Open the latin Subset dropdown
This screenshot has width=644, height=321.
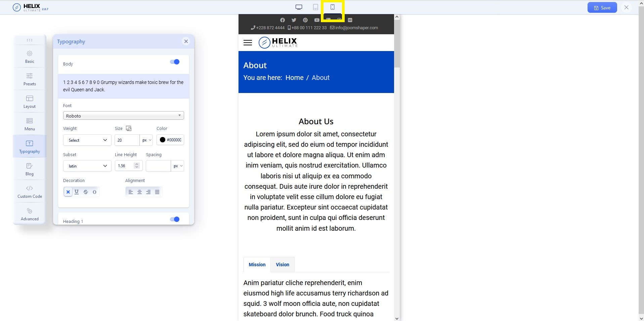click(87, 166)
